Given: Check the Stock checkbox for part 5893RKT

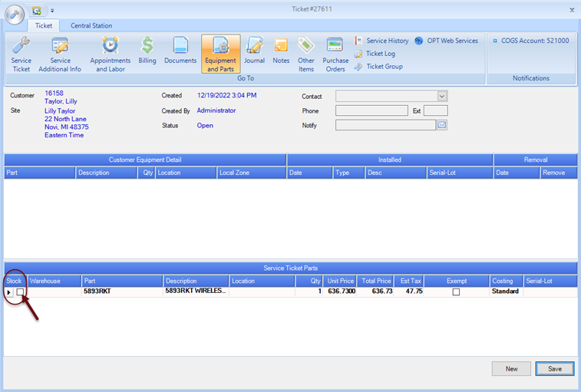Looking at the screenshot, I should 21,292.
